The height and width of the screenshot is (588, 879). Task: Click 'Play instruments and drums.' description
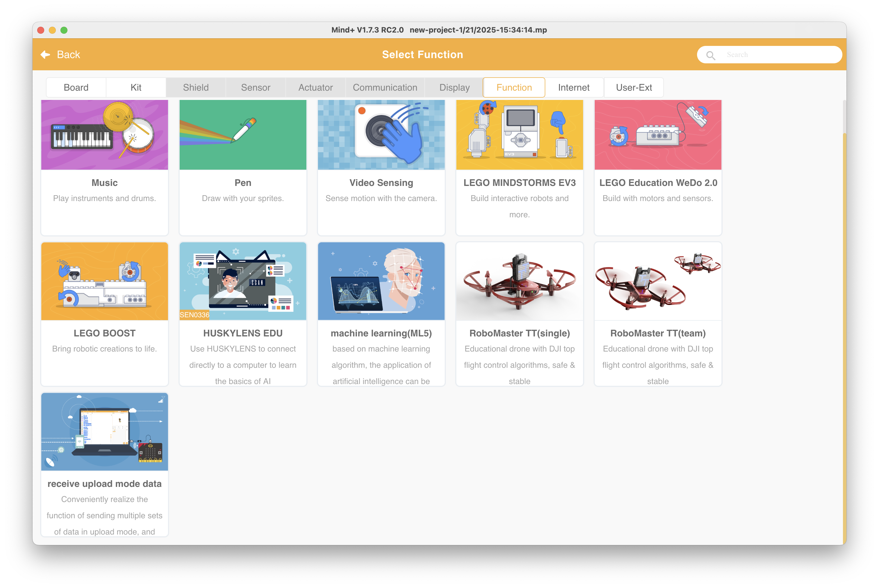coord(105,198)
